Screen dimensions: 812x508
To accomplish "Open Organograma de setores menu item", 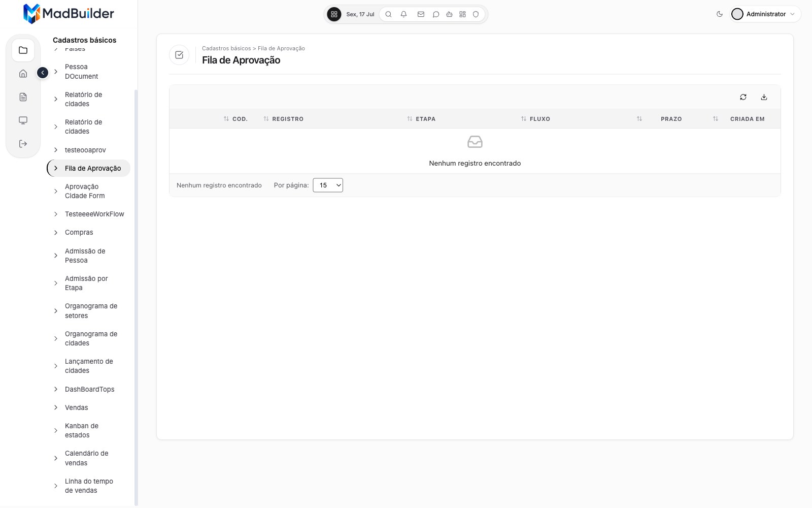I will [x=89, y=311].
